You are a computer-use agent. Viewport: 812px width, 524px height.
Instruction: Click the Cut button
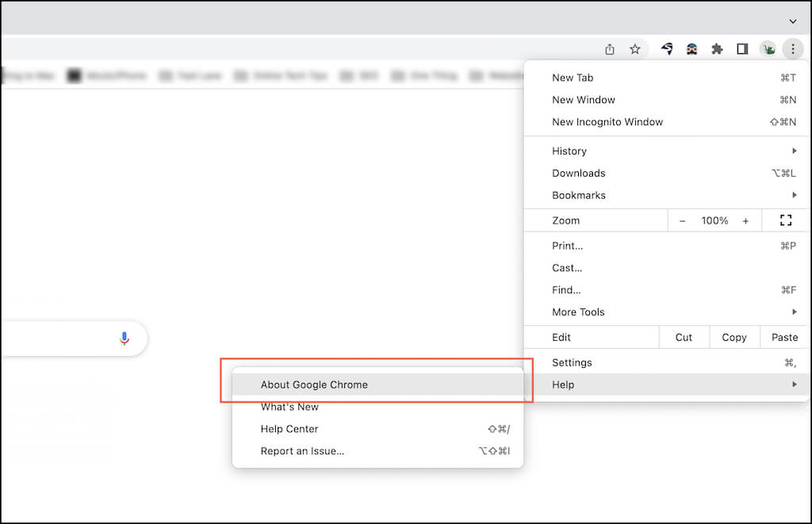pos(684,337)
